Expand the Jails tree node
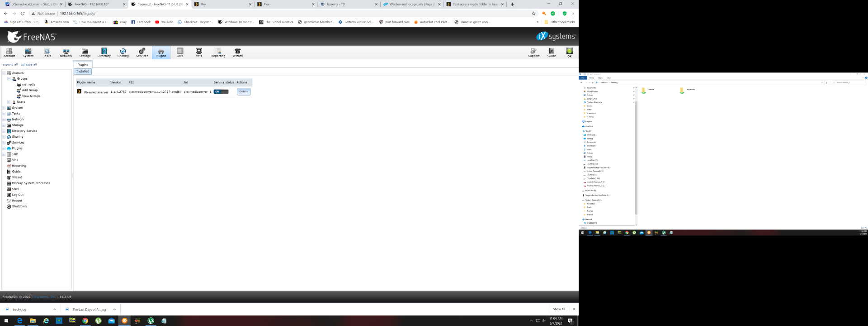The image size is (868, 326). tap(4, 154)
